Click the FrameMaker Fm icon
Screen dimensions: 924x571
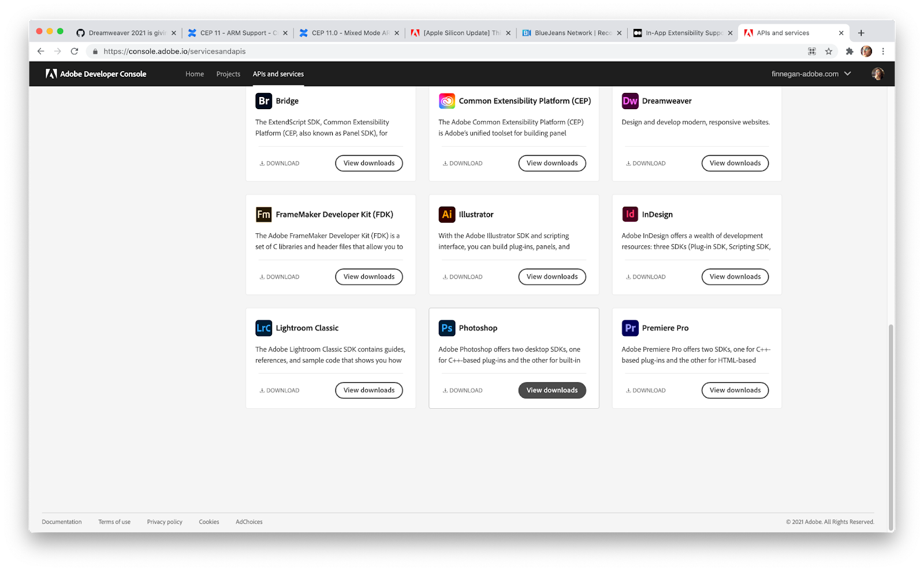pos(263,214)
